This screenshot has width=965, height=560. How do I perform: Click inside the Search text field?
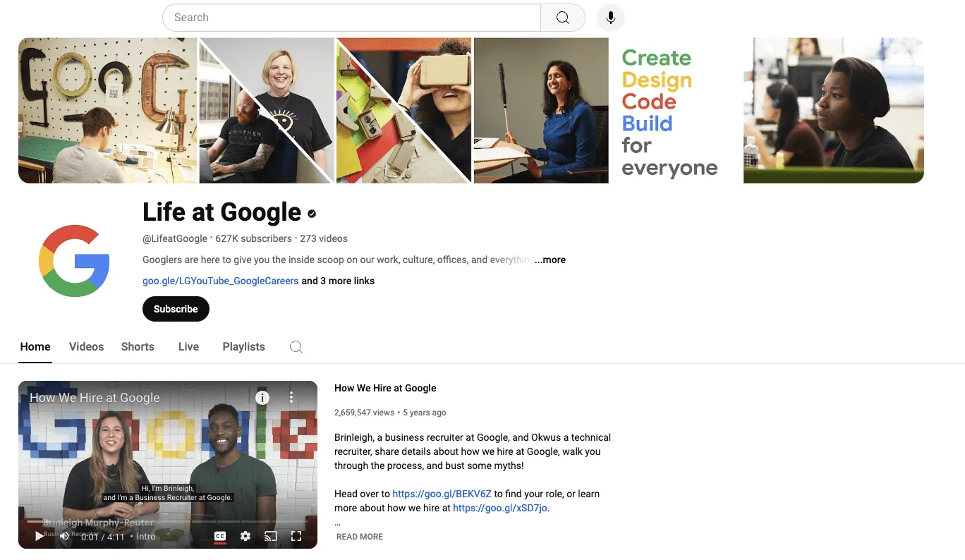[351, 18]
